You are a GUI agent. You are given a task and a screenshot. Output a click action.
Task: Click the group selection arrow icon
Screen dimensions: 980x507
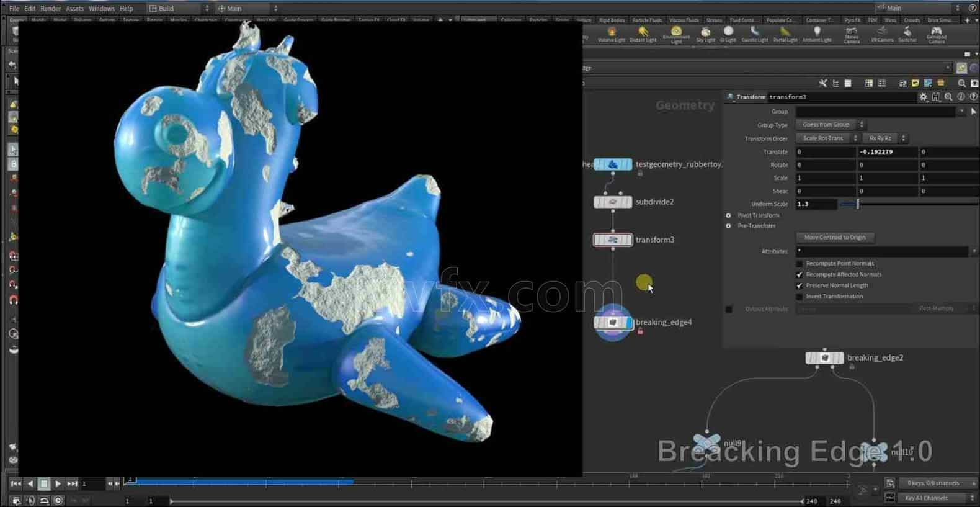click(973, 112)
